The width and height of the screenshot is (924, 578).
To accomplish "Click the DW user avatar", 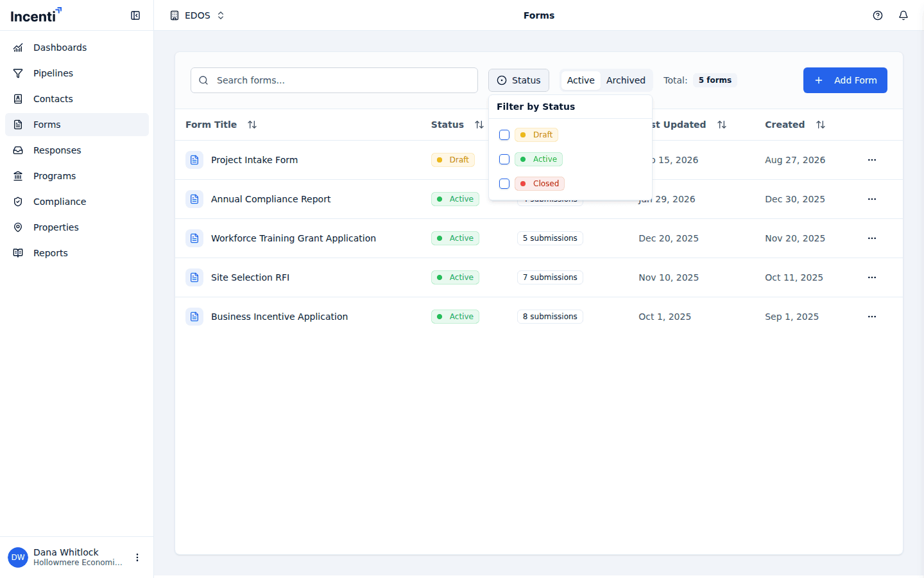I will coord(18,557).
